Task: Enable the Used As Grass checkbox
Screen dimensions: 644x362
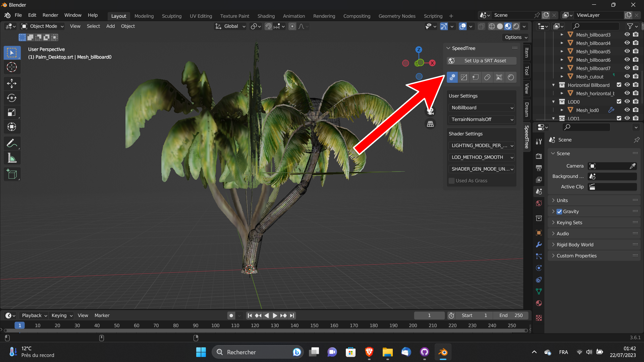Action: (452, 181)
